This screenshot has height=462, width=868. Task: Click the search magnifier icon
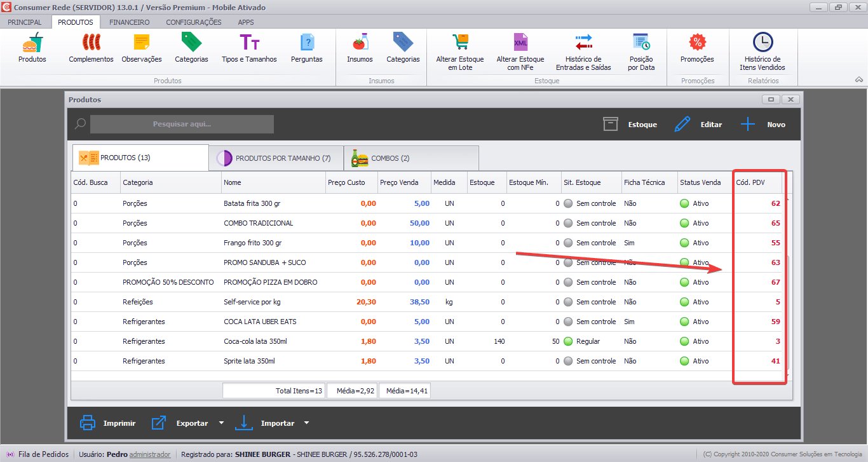(80, 125)
